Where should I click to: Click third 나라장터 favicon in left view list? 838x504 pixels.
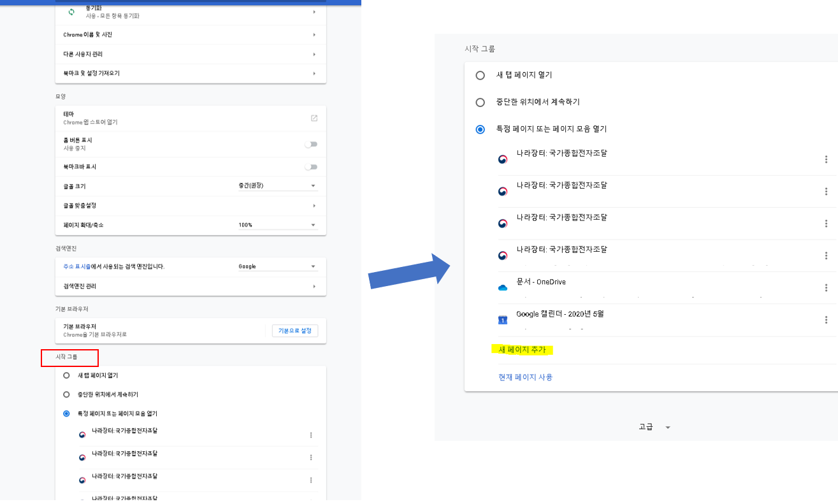[82, 480]
